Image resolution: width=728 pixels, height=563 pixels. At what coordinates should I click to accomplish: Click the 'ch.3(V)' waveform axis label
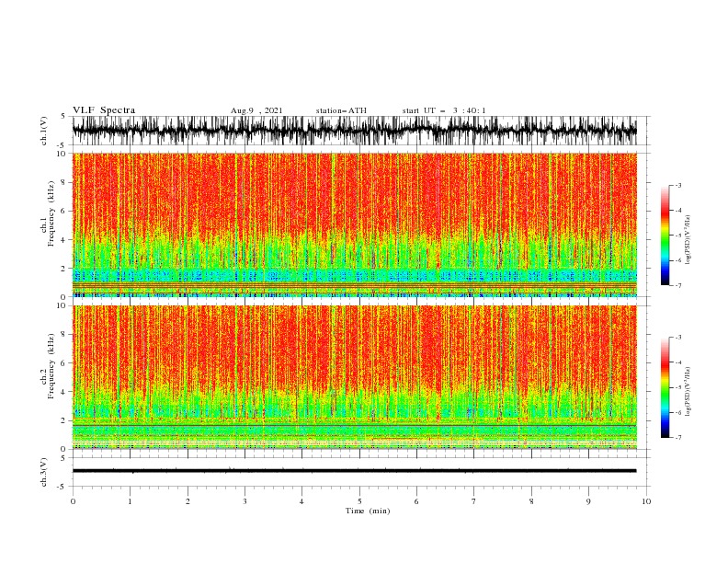[x=44, y=472]
